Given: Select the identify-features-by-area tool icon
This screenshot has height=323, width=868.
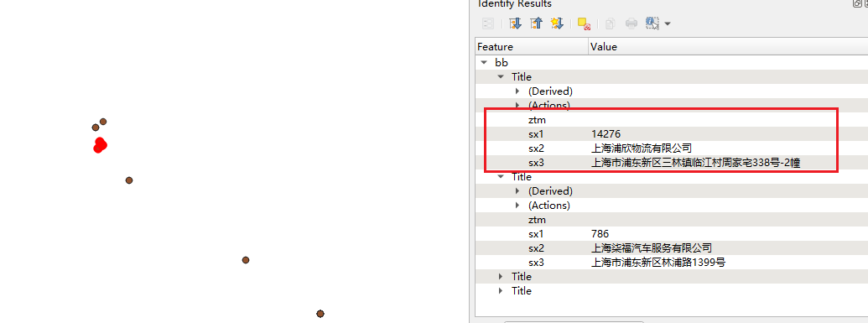Looking at the screenshot, I should pyautogui.click(x=652, y=23).
